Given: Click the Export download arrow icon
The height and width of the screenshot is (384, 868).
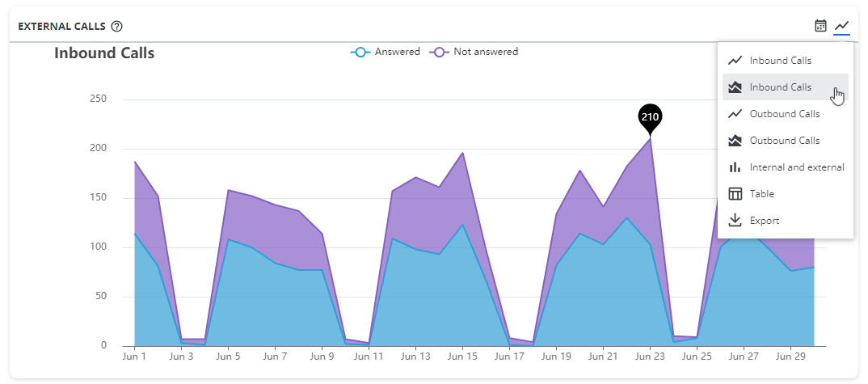Looking at the screenshot, I should pos(735,221).
